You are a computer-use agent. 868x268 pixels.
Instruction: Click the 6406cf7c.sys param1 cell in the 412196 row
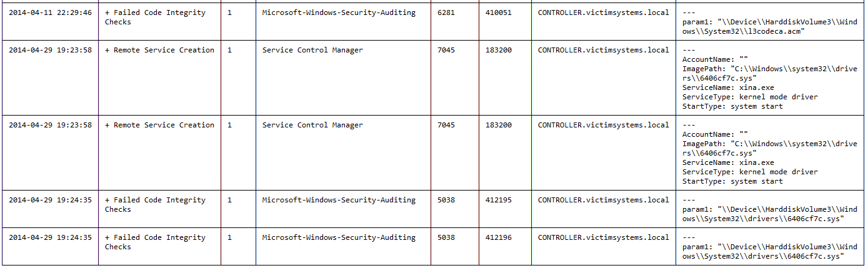coord(769,251)
